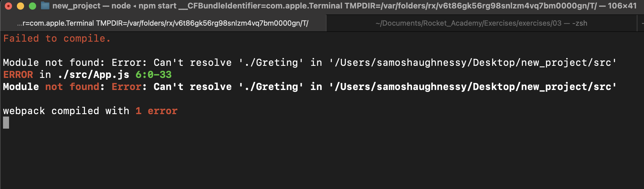Click the red ERROR label before ./src/App.js
The image size is (644, 189).
[x=18, y=75]
